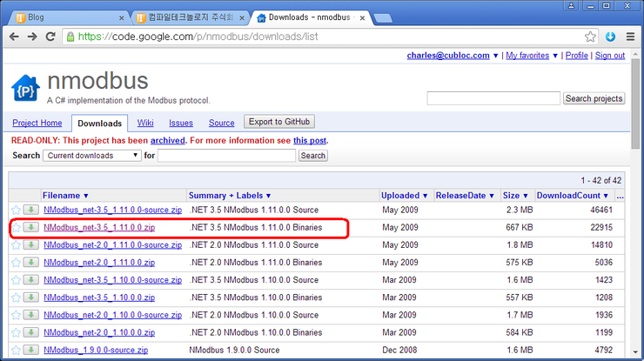
Task: Switch to the Wiki tab
Action: tap(145, 124)
